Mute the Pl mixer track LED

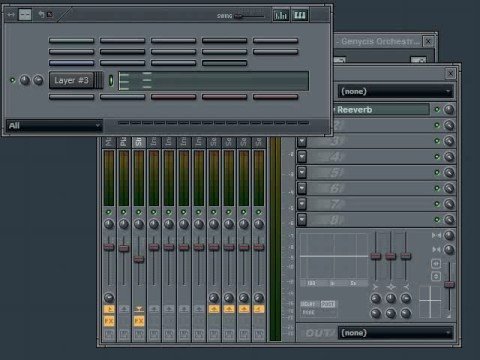(x=124, y=212)
